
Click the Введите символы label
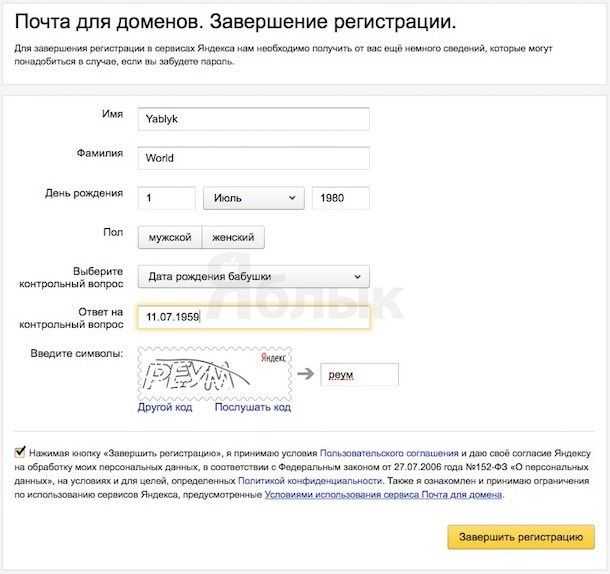[77, 354]
